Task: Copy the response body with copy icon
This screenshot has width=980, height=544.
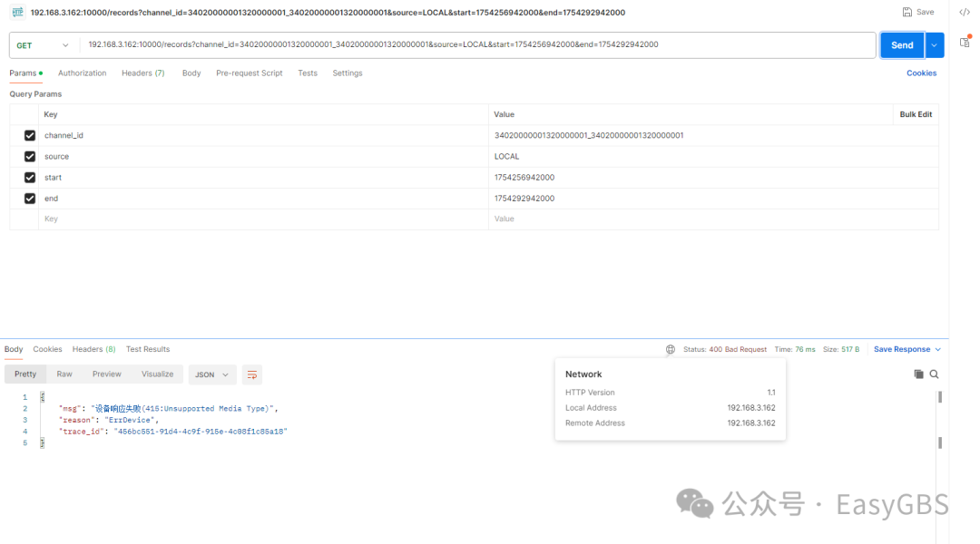Action: pos(918,374)
